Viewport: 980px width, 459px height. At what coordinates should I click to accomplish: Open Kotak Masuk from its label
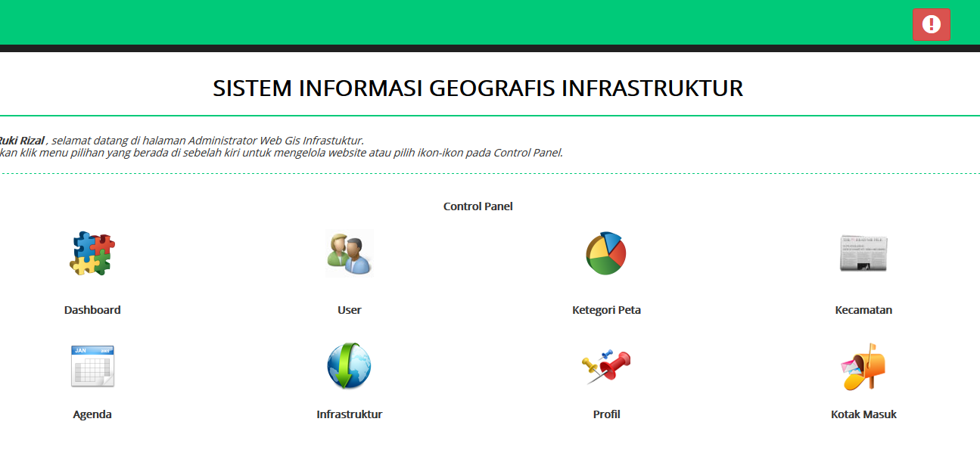pos(863,414)
